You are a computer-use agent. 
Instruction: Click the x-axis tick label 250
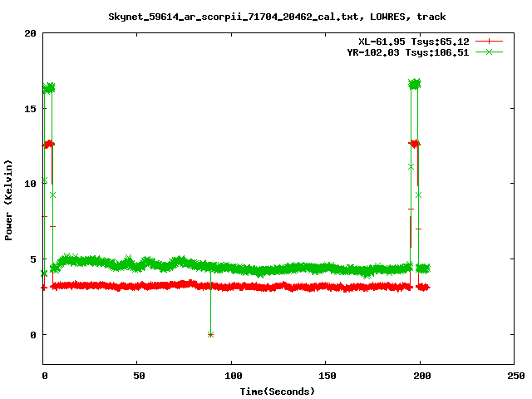[x=515, y=376]
